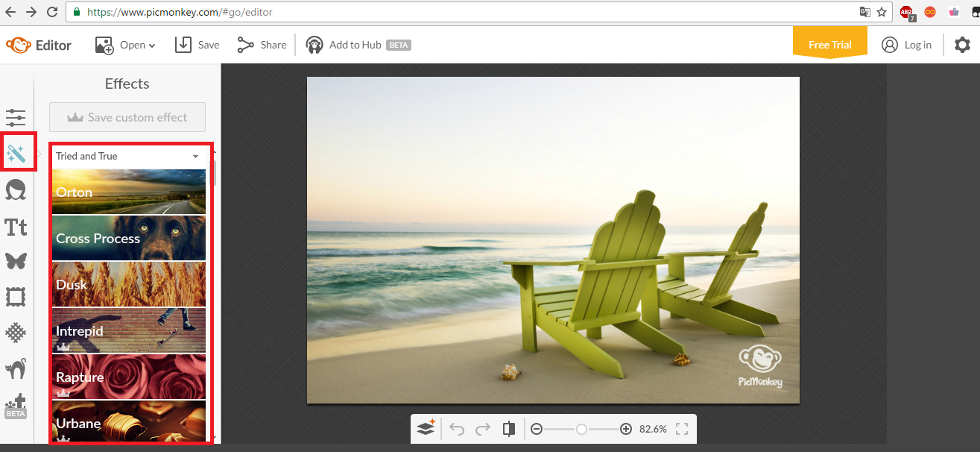Open the Frames icon in sidebar

[x=16, y=297]
